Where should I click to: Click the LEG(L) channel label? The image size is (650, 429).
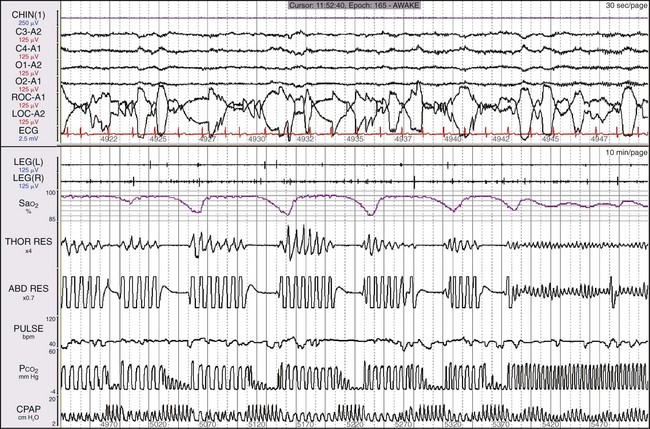tap(19, 162)
